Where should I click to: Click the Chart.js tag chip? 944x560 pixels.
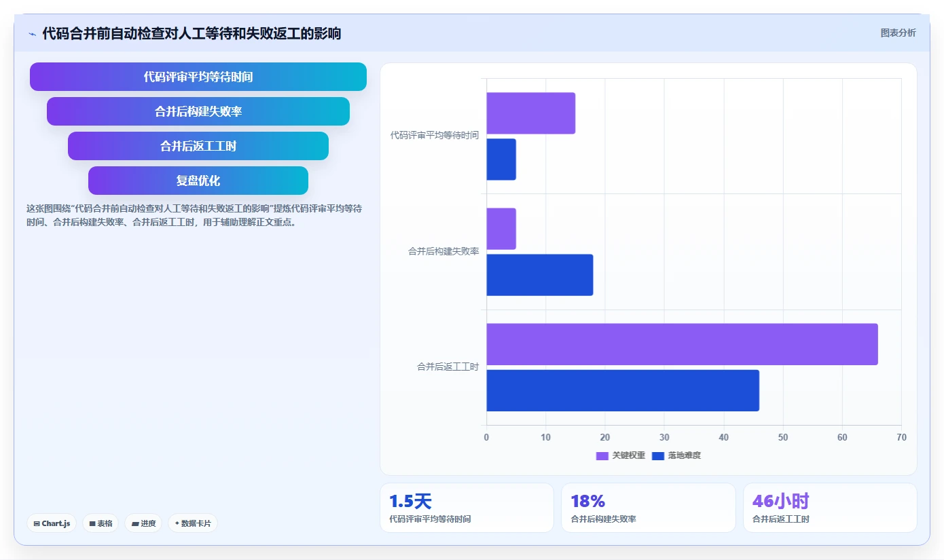52,523
